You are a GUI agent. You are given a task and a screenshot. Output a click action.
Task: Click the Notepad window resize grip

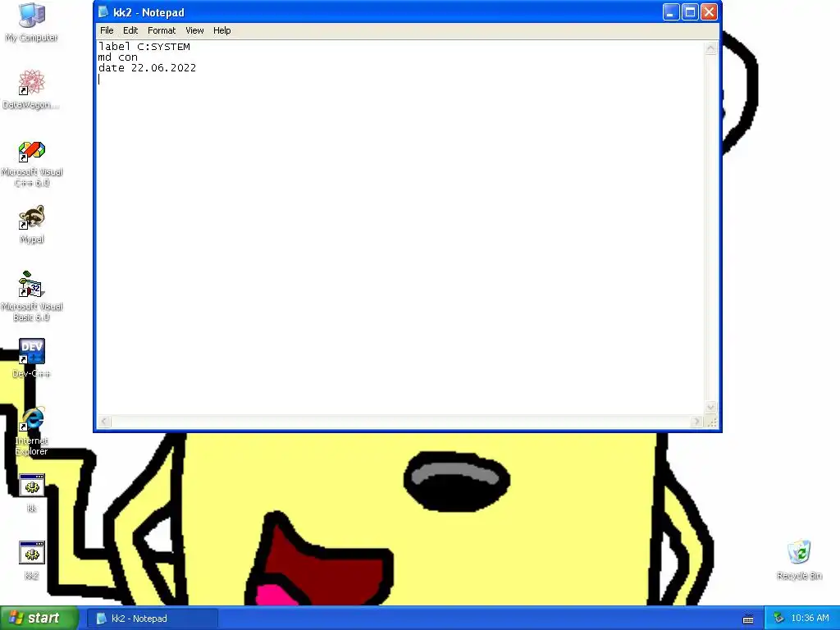(711, 422)
